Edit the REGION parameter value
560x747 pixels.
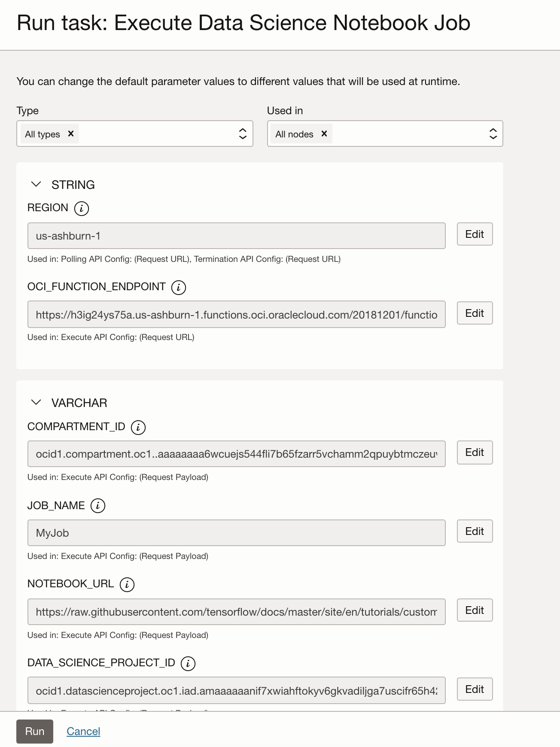coord(475,234)
